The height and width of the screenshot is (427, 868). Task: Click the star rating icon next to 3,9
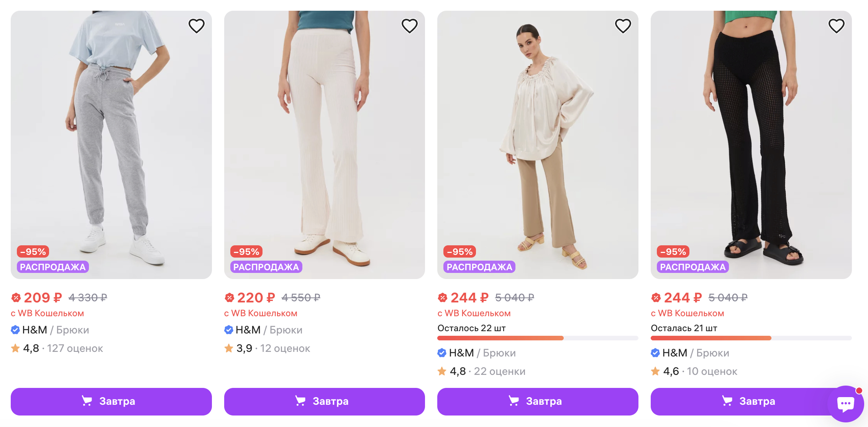pyautogui.click(x=229, y=348)
